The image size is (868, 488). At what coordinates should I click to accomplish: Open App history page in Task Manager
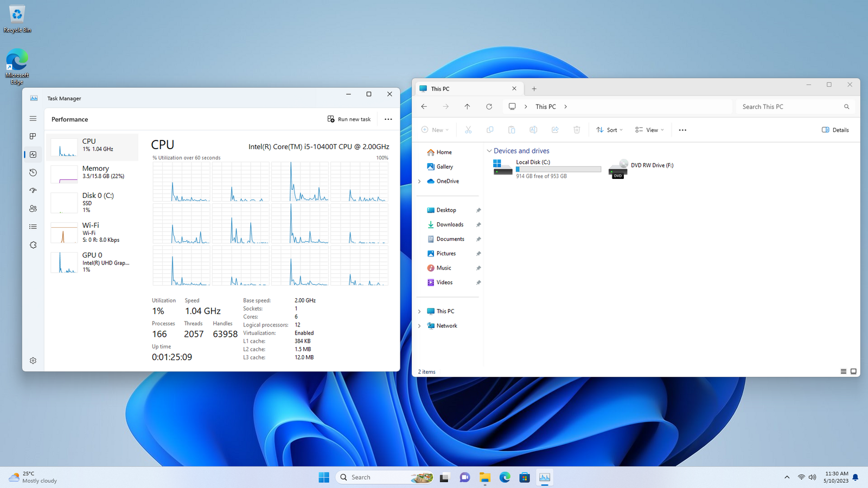(x=33, y=172)
